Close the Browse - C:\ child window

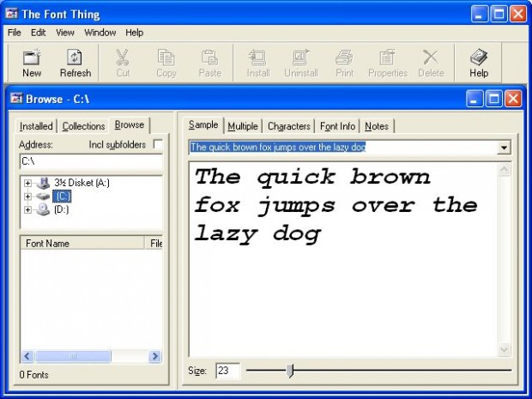pos(513,99)
